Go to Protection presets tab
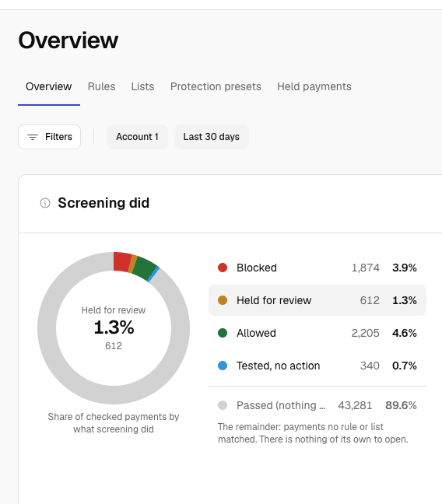 coord(216,86)
